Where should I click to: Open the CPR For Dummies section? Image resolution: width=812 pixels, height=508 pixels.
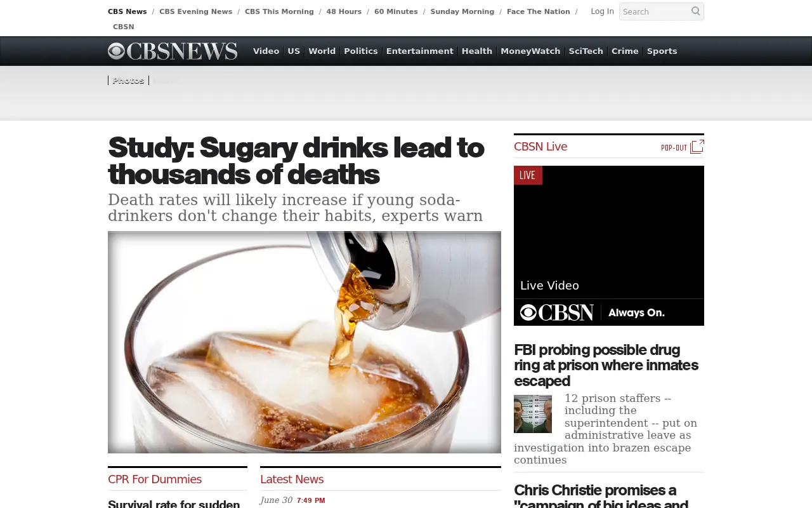tap(155, 479)
